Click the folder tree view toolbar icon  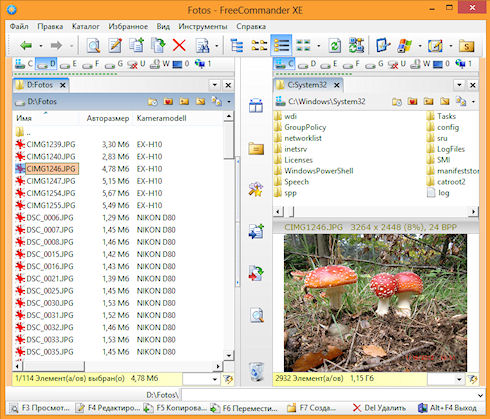[x=237, y=45]
